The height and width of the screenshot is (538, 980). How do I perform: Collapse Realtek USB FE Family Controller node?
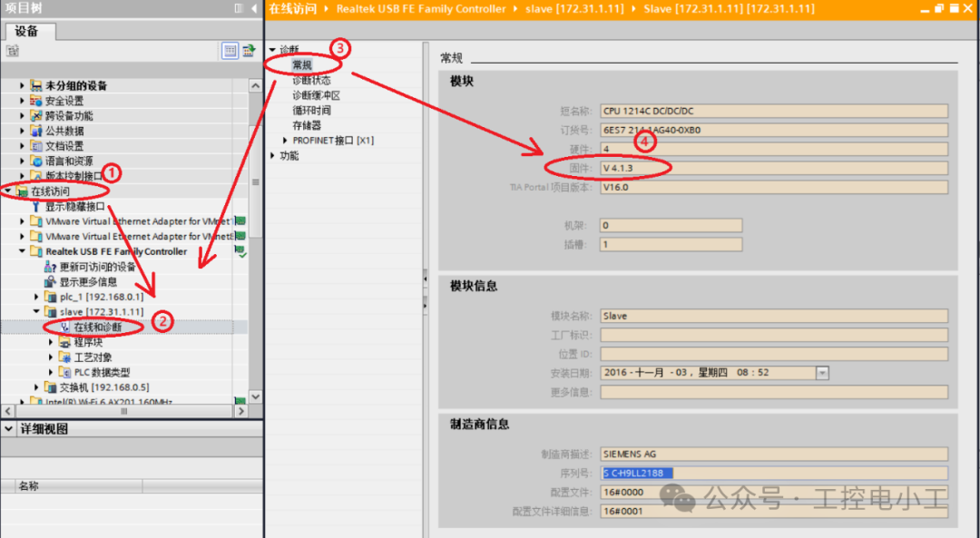(22, 251)
